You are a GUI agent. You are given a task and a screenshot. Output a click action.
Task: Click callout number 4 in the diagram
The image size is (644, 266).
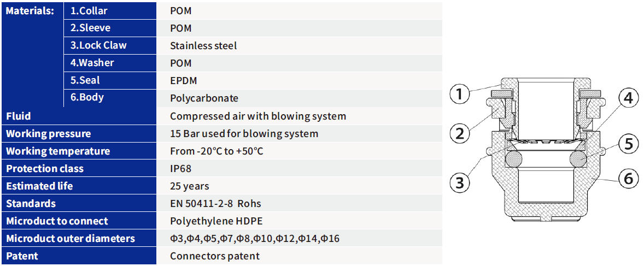click(x=629, y=99)
